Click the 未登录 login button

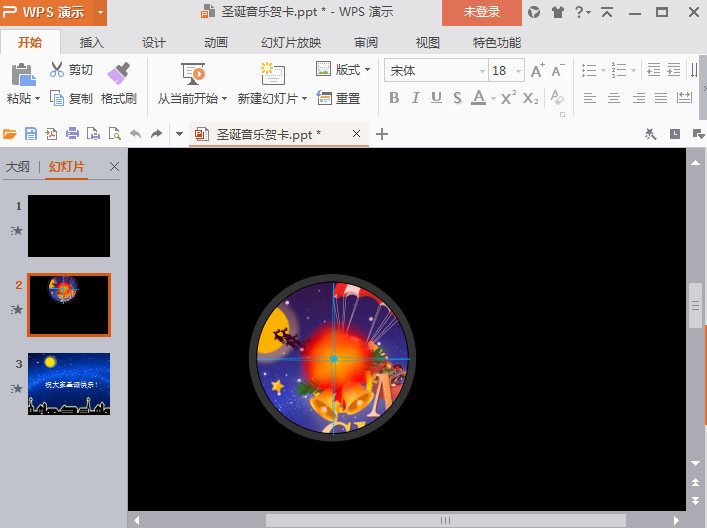481,12
